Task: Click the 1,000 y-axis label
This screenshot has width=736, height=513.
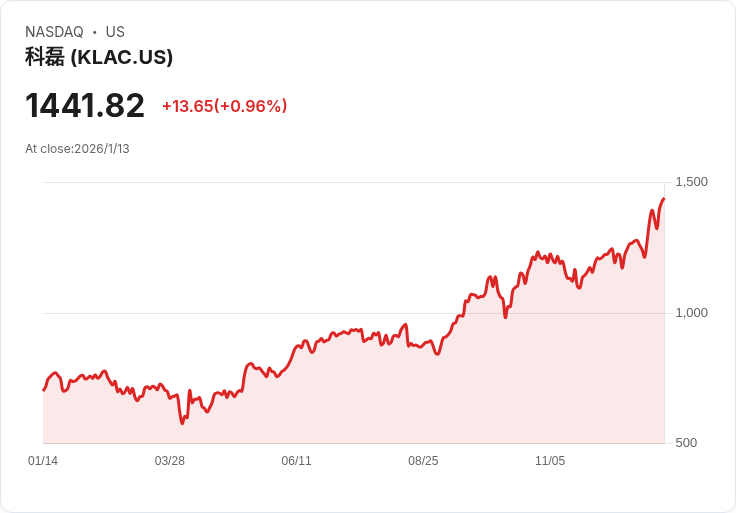Action: coord(691,313)
